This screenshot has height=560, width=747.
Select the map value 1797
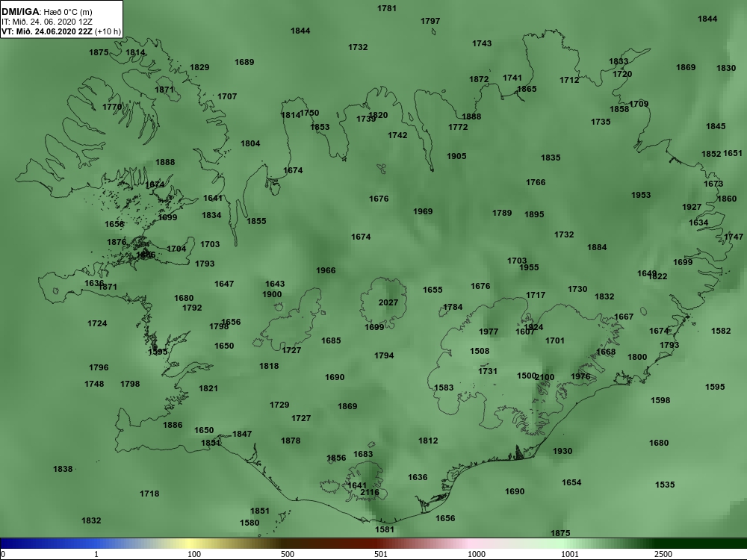430,21
